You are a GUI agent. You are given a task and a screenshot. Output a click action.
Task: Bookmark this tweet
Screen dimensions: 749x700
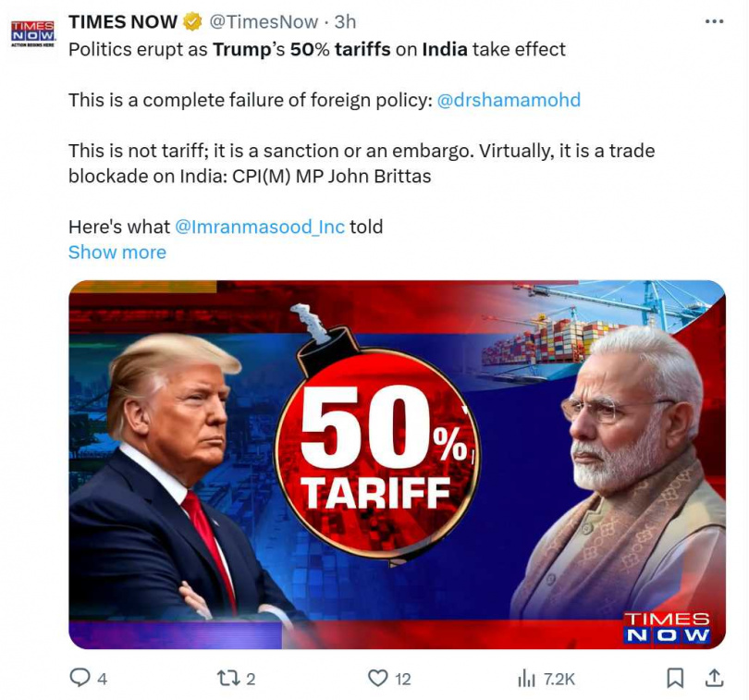pos(675,678)
